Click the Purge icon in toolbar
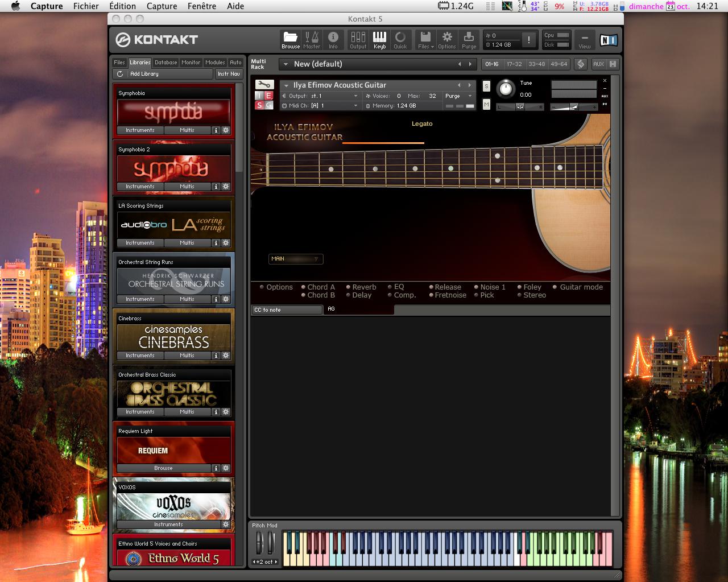This screenshot has height=582, width=728. coord(469,40)
